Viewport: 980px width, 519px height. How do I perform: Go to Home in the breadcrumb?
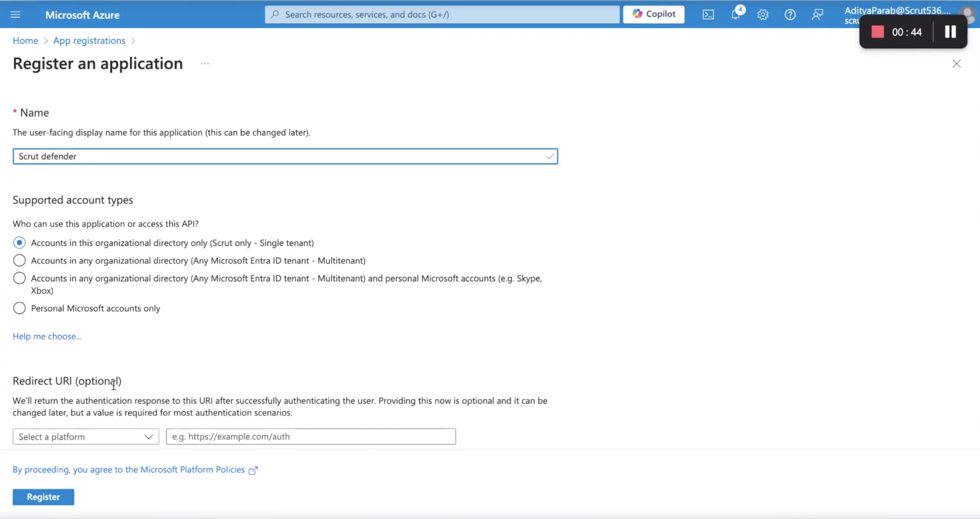25,41
